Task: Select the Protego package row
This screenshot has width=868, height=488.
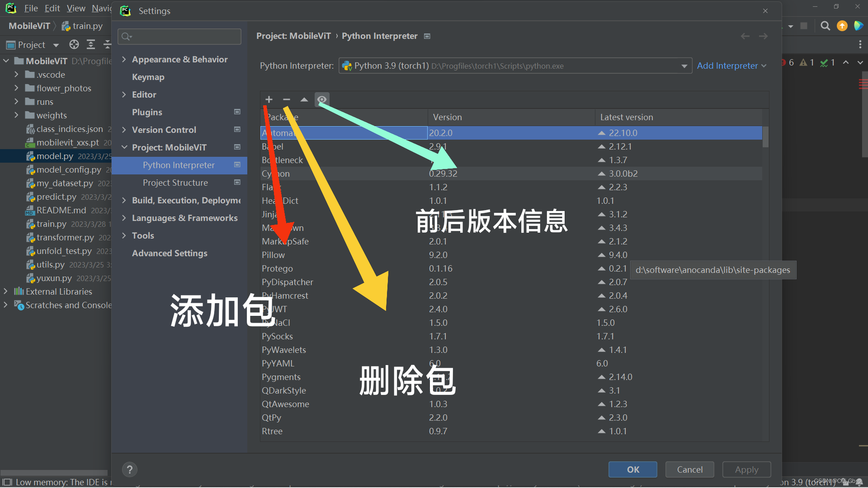Action: pos(511,268)
